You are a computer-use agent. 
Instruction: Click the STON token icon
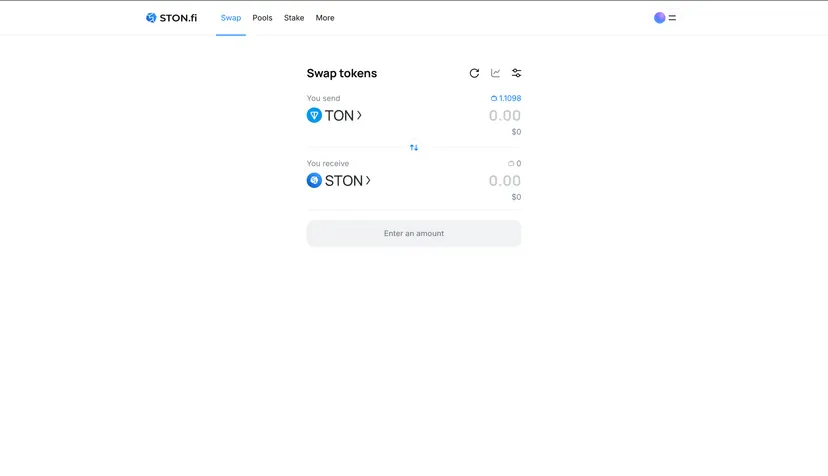coord(314,181)
